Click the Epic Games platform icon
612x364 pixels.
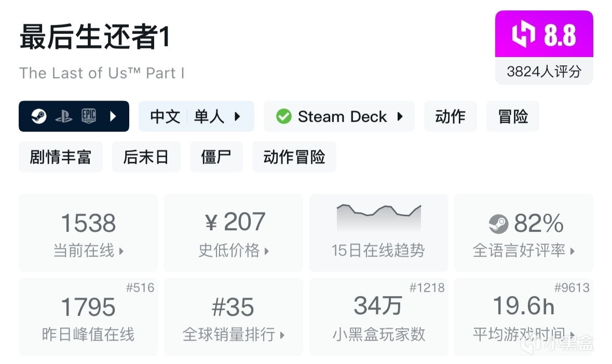pyautogui.click(x=89, y=116)
